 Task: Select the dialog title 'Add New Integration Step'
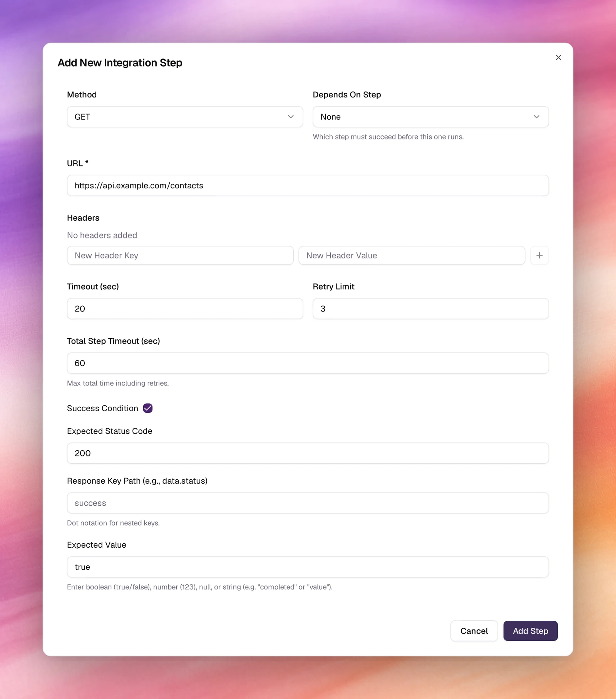[120, 63]
